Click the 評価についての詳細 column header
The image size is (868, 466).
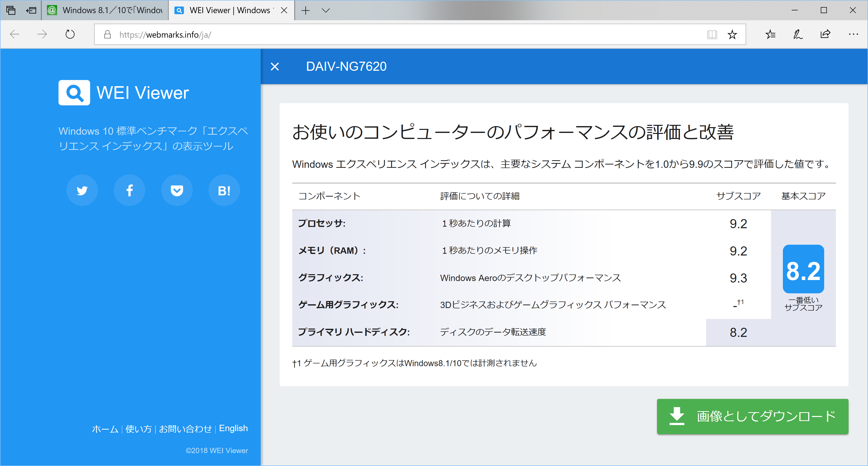(x=480, y=196)
